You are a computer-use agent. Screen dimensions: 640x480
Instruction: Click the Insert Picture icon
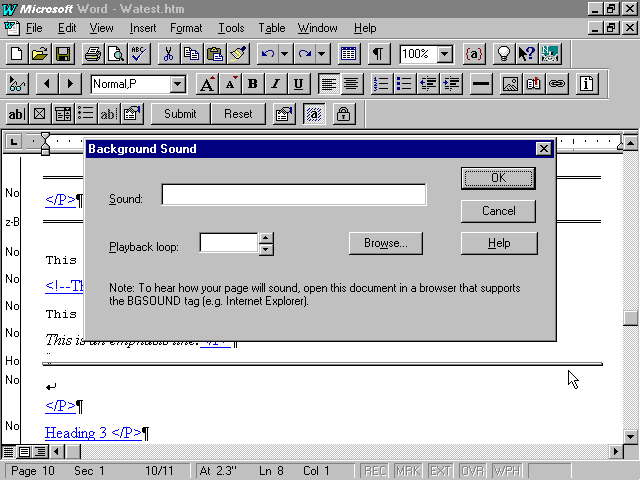(x=509, y=84)
